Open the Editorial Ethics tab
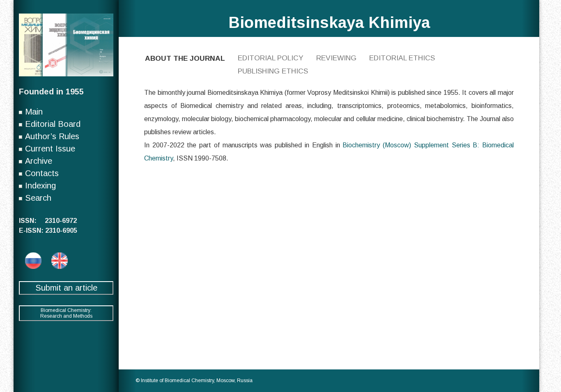Screen dimensions: 561x392 (x=402, y=58)
